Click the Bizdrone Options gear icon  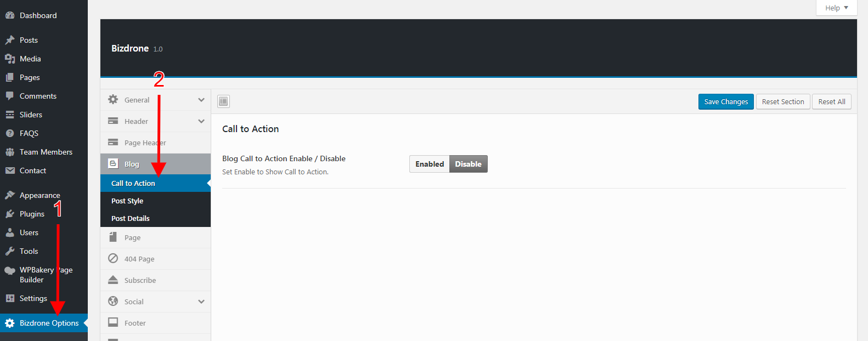[10, 323]
